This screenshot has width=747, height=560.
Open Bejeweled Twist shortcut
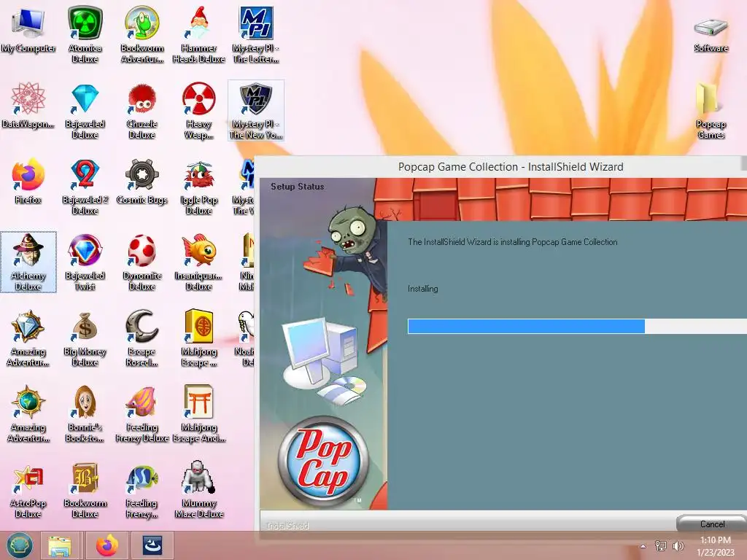pos(85,262)
